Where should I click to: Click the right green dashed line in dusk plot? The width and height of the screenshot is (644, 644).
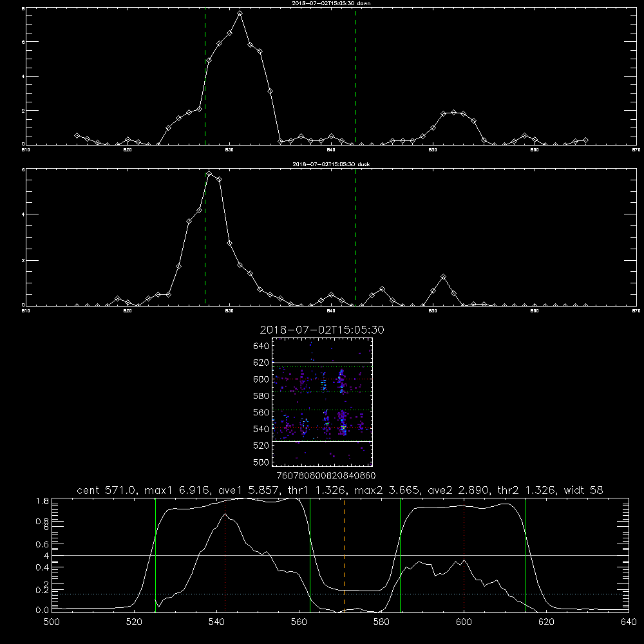pyautogui.click(x=355, y=237)
